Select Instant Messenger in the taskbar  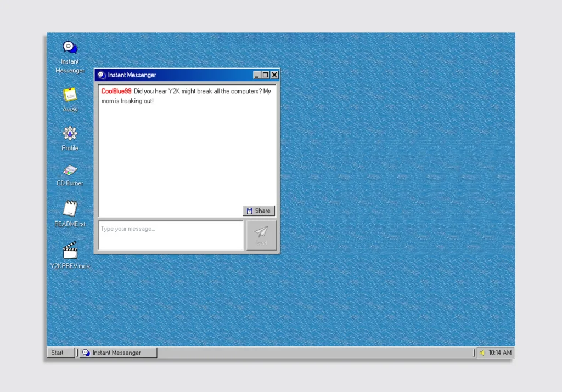coord(118,353)
